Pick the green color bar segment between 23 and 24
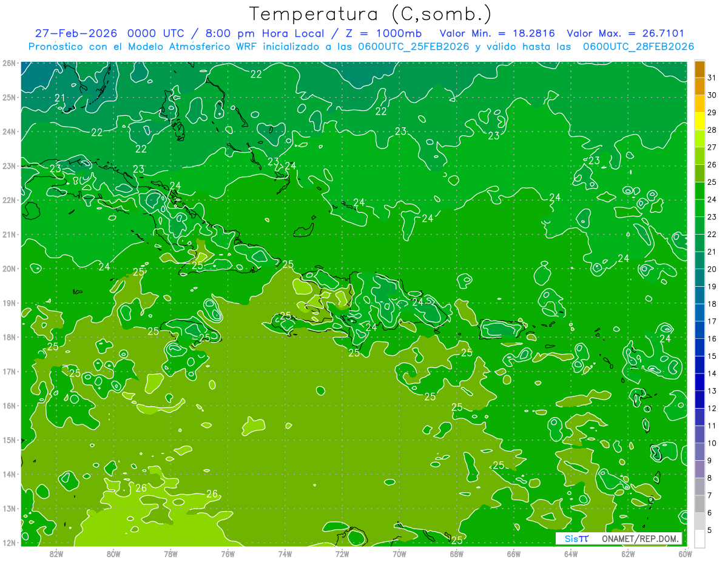Screen dimensions: 728x562 click(699, 209)
